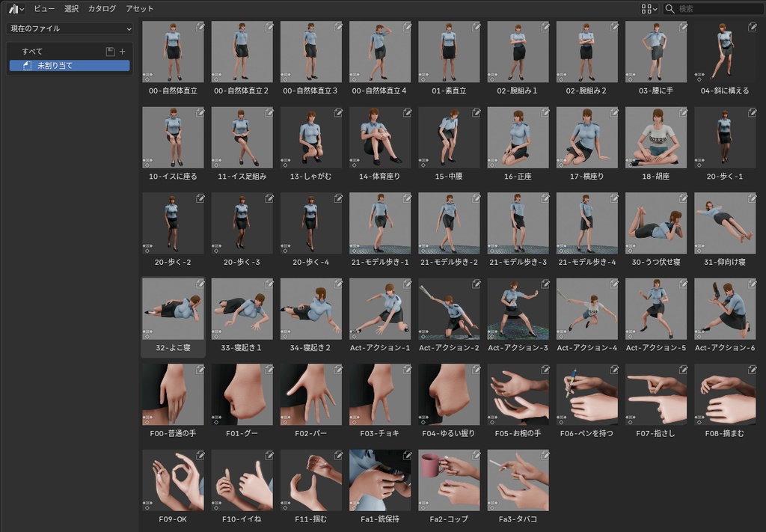
Task: Click action icon on F04-ゆるい握り thumbnail
Action: pyautogui.click(x=423, y=420)
